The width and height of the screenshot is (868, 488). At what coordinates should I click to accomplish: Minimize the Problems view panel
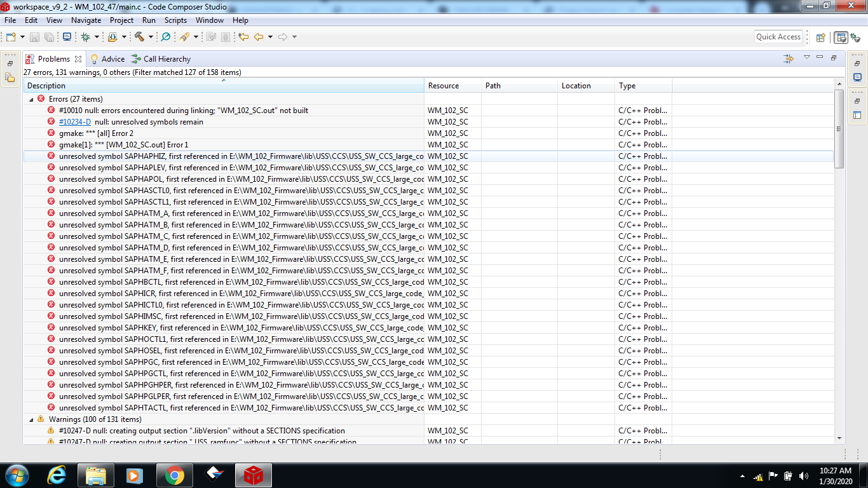coord(819,58)
